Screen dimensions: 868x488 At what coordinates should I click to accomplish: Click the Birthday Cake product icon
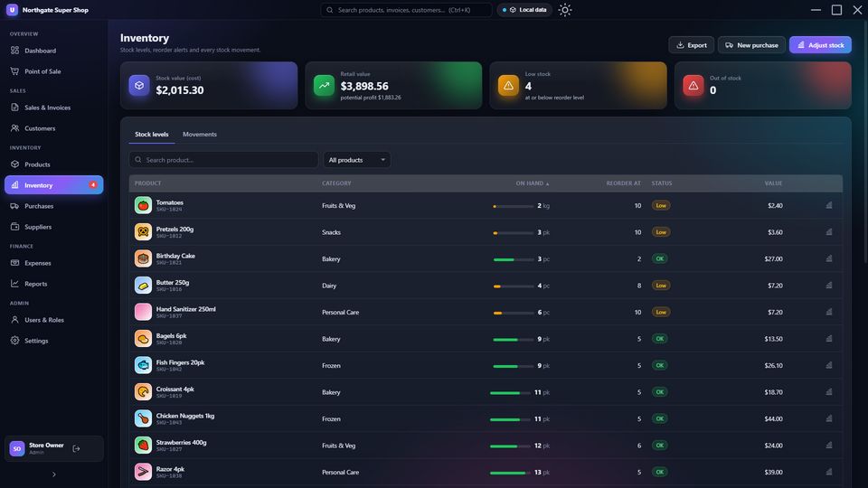pyautogui.click(x=143, y=258)
